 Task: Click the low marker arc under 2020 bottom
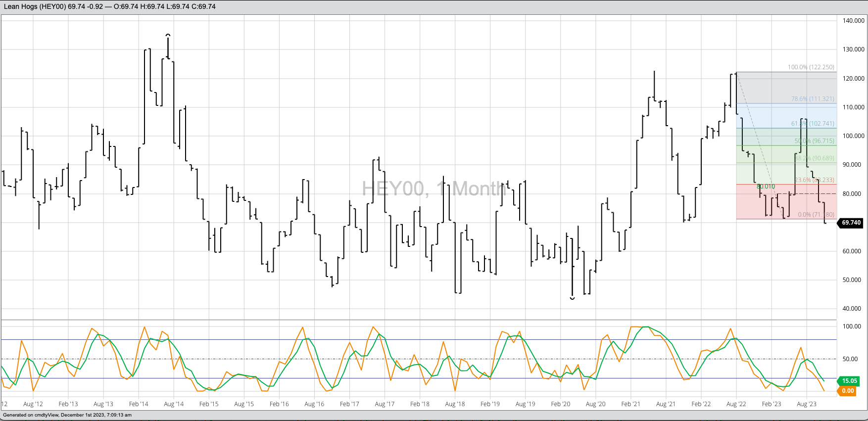click(573, 298)
